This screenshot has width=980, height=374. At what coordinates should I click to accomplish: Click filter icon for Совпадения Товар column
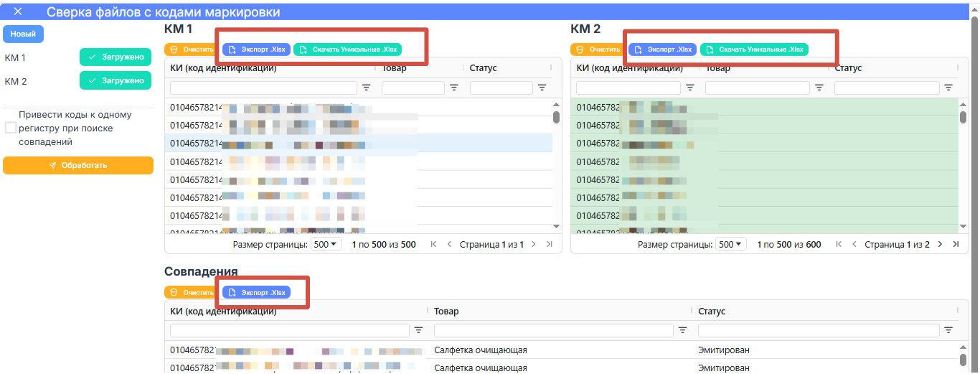[x=684, y=330]
